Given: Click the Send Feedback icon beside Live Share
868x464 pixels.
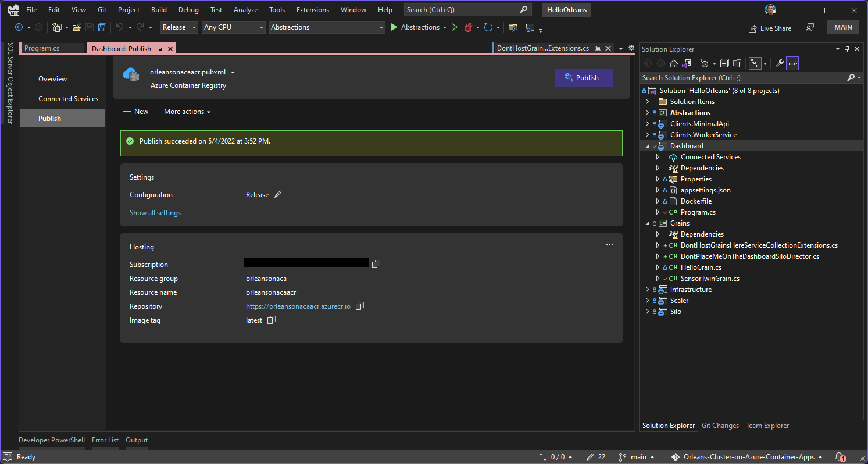Looking at the screenshot, I should click(809, 27).
